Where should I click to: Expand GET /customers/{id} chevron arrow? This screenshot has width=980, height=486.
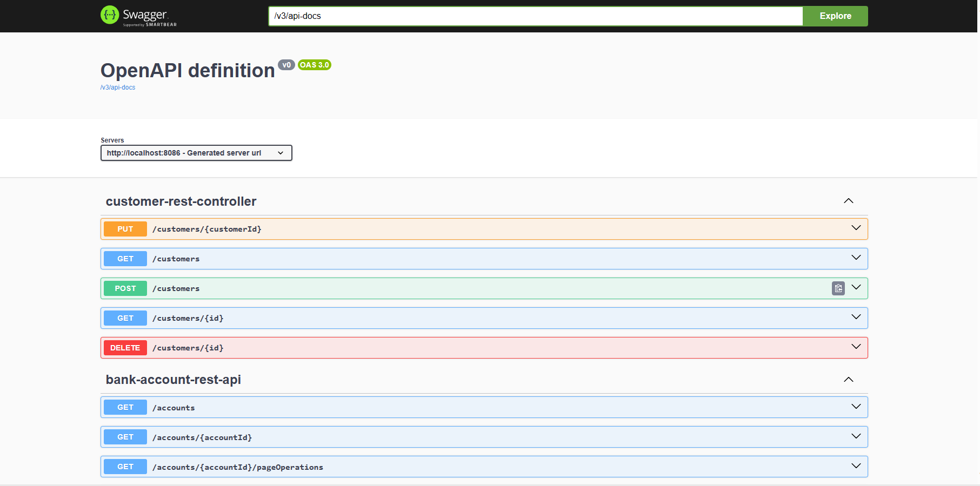[856, 317]
